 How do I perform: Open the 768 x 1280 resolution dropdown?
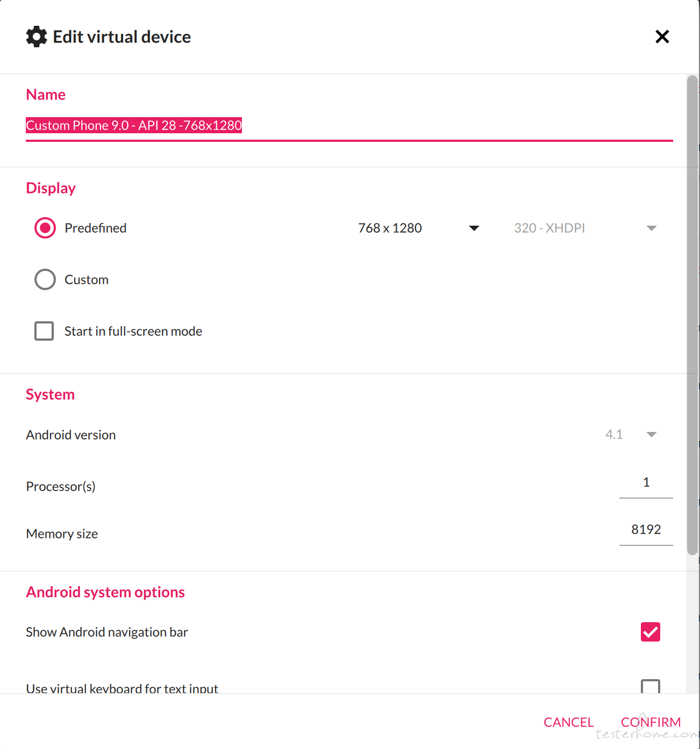[419, 228]
